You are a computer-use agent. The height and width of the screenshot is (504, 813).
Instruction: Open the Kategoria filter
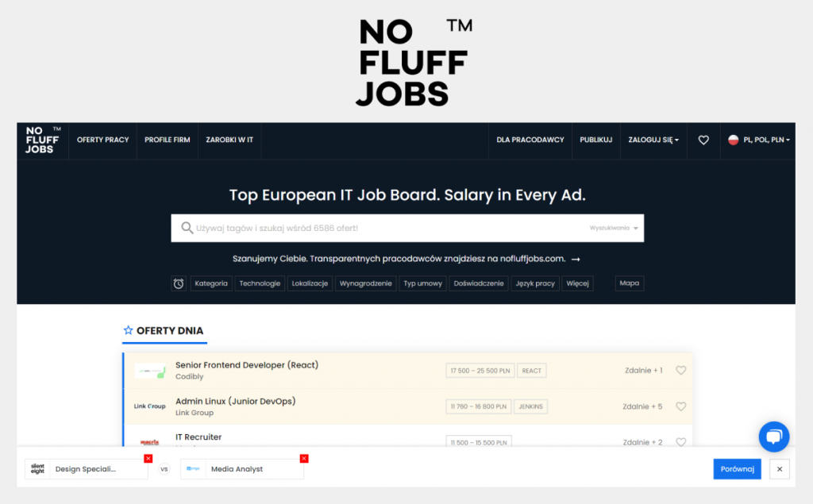[x=211, y=283]
